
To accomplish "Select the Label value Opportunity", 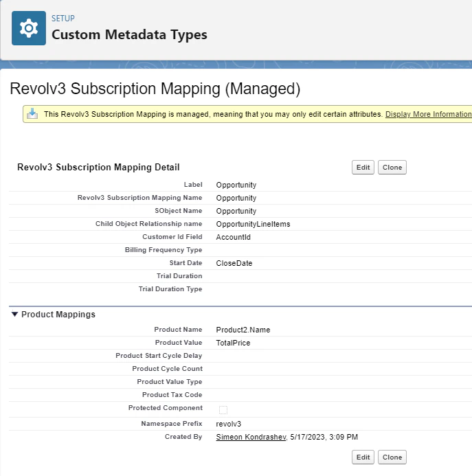I will click(236, 185).
